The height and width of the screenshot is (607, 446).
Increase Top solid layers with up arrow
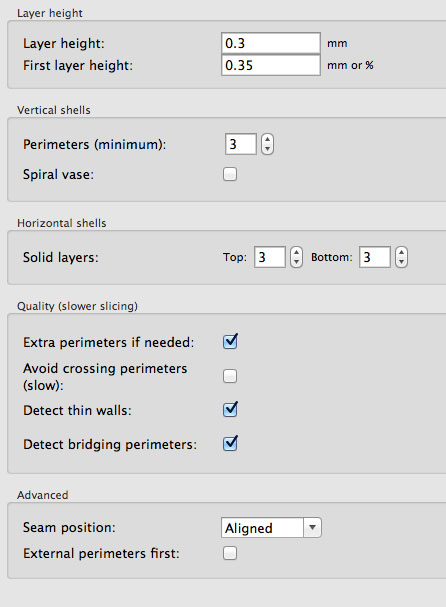click(296, 252)
